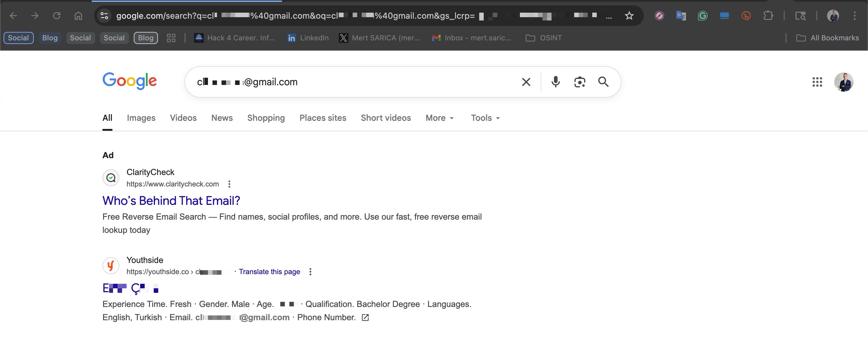Open site information icon in address bar

coord(105,15)
